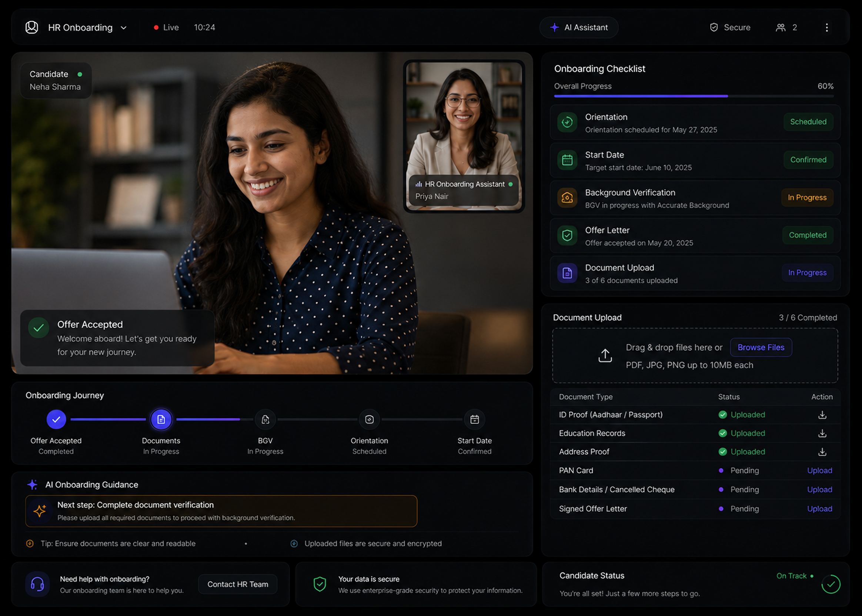Screen dimensions: 862x616
Task: Click the Document Type column header
Action: point(585,397)
